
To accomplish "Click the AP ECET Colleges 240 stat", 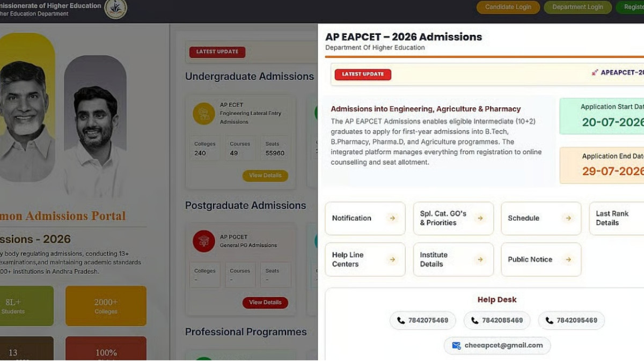I will (205, 149).
